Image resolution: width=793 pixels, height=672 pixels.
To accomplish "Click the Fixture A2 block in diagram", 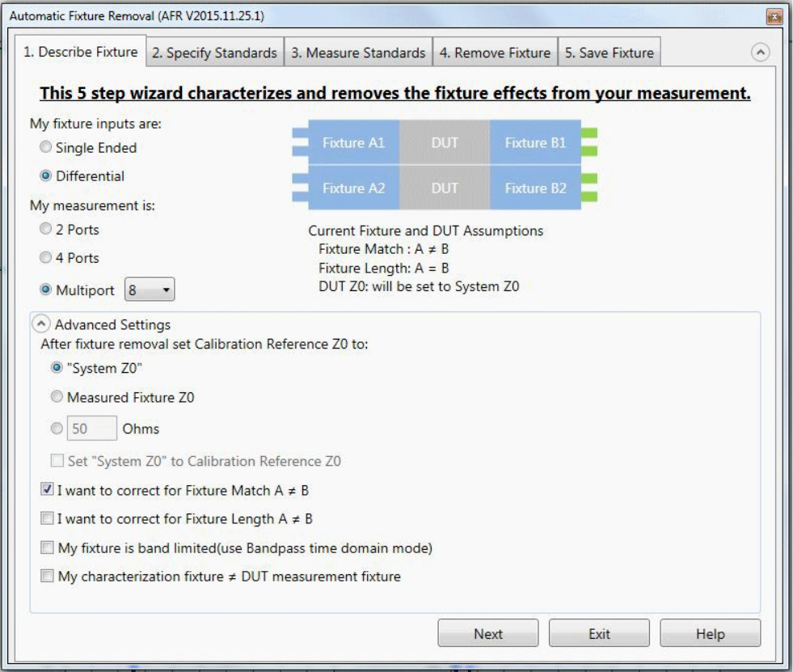I will pos(353,188).
